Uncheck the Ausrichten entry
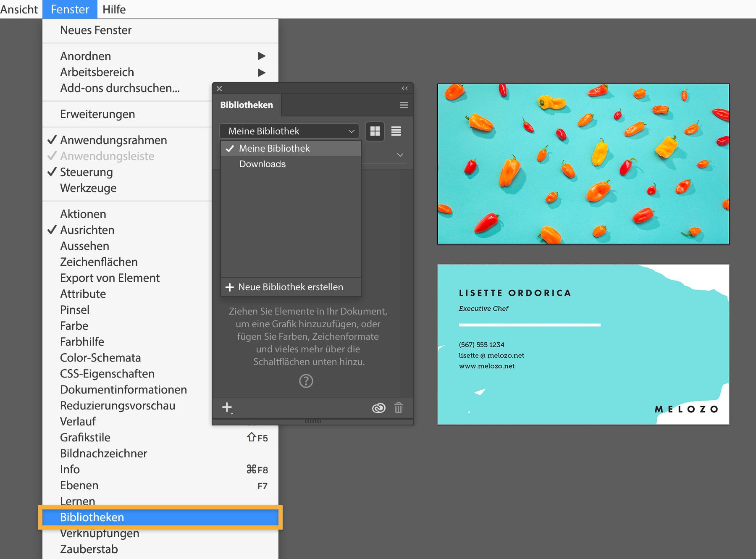Screen dimensions: 756x559 [87, 230]
